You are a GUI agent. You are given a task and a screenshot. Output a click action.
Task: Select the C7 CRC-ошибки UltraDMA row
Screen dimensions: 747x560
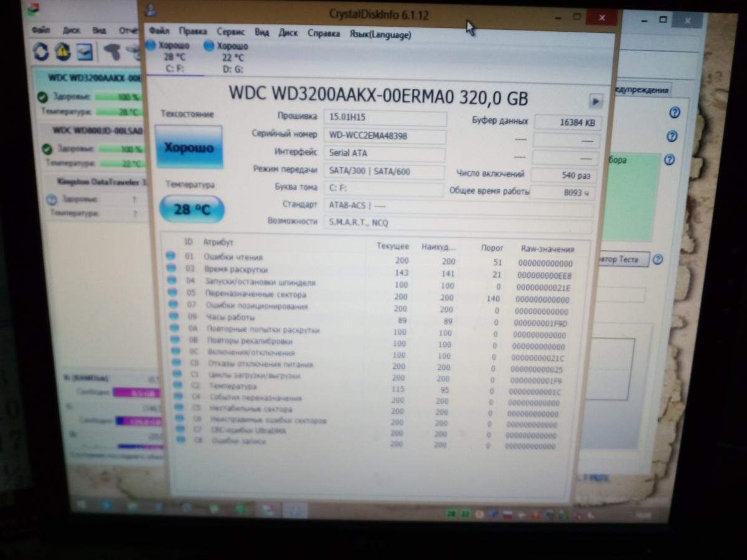pos(365,433)
